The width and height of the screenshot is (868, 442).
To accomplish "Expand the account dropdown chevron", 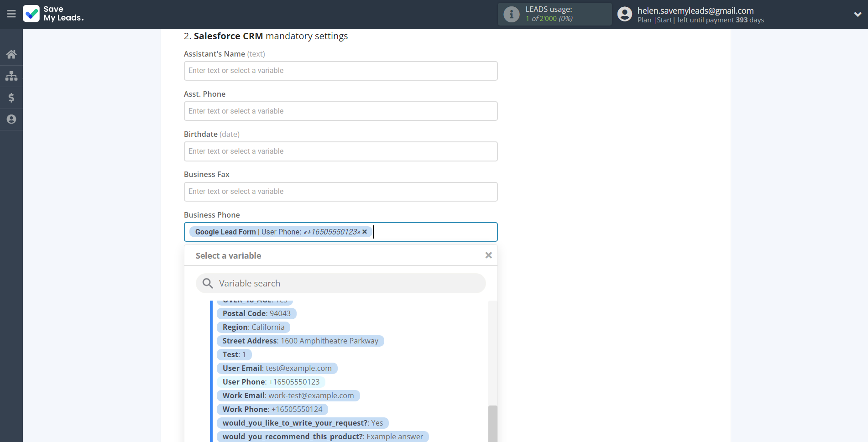I will click(x=858, y=14).
